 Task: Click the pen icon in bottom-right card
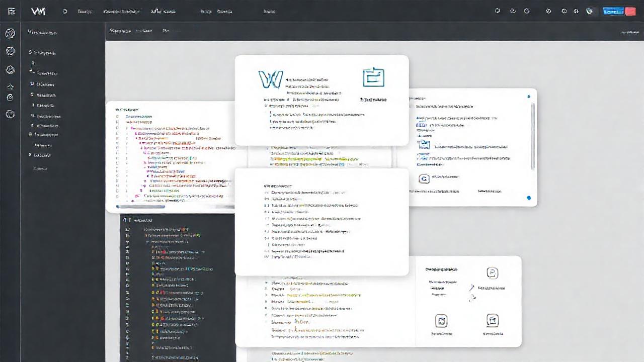click(x=472, y=288)
